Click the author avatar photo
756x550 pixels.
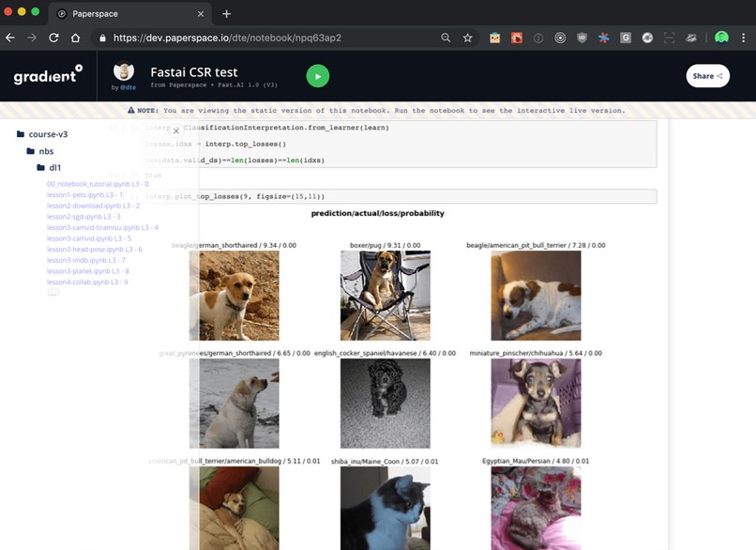tap(124, 72)
